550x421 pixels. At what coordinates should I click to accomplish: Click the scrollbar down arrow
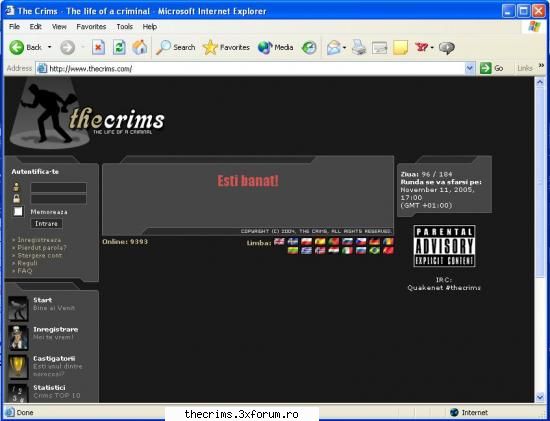539,397
